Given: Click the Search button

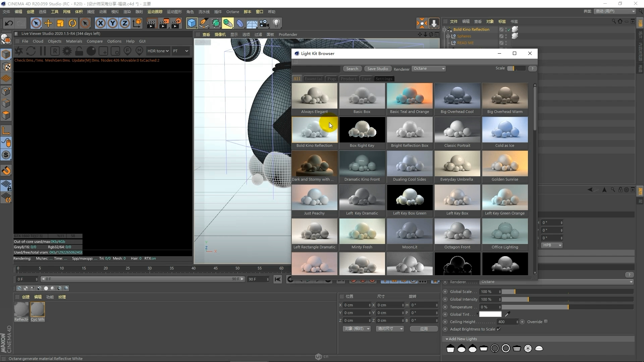Looking at the screenshot, I should [352, 69].
